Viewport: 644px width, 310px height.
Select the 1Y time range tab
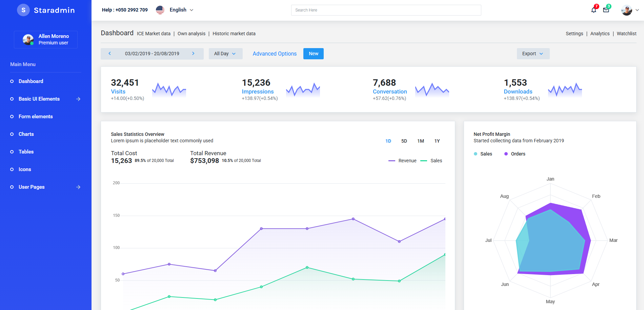pyautogui.click(x=437, y=141)
